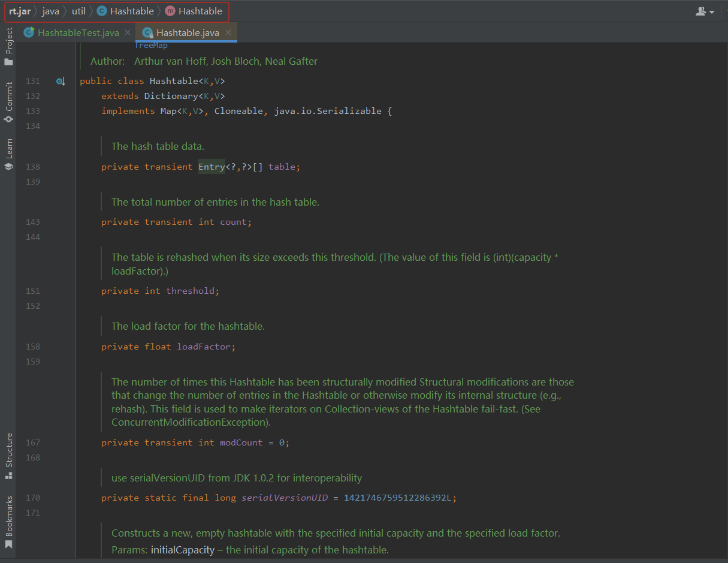Open the Structure tool window
Viewport: 728px width, 563px height.
(x=8, y=456)
